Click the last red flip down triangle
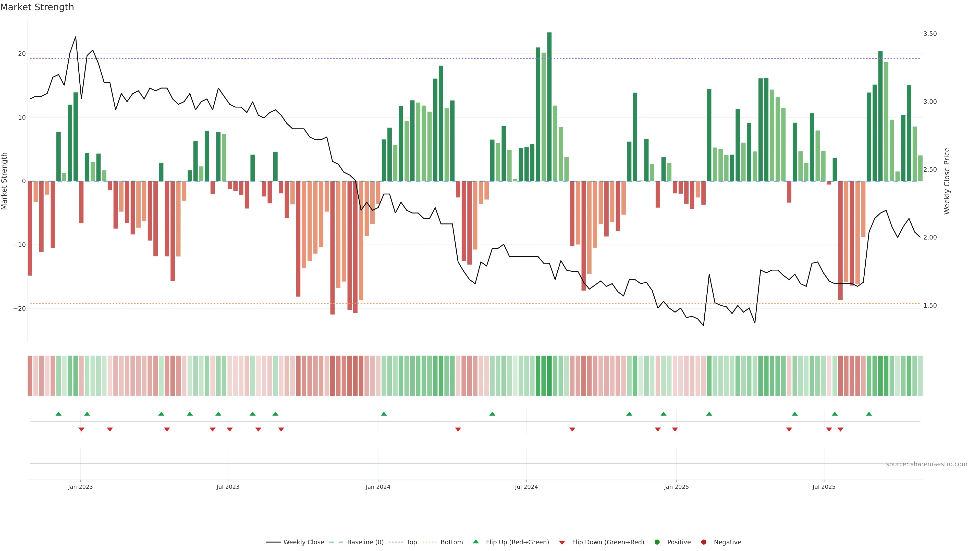 (840, 429)
